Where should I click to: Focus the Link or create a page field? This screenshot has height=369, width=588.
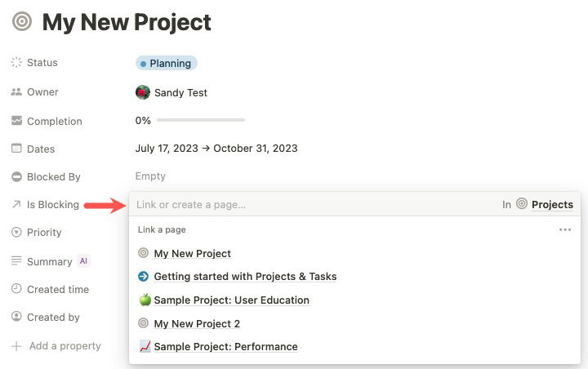coord(310,205)
